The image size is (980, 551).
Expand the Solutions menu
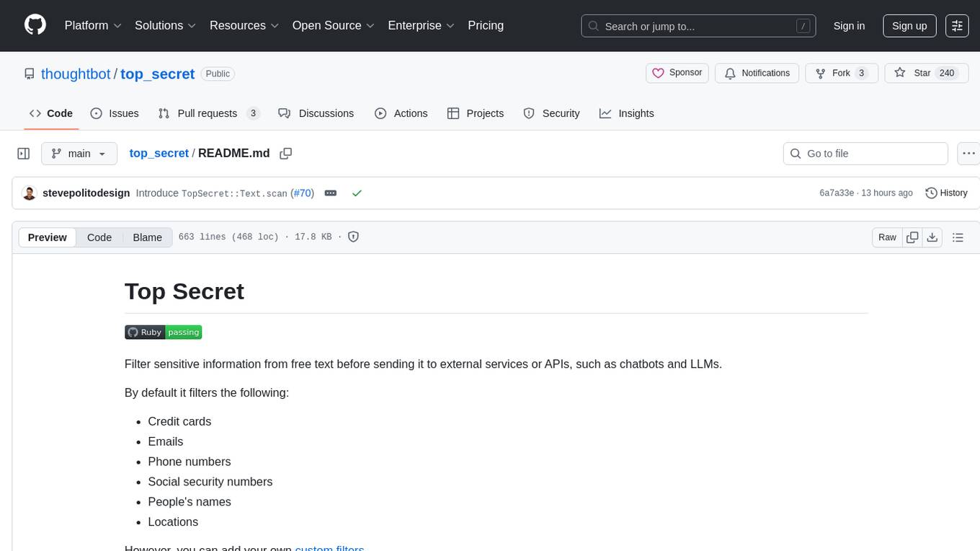pyautogui.click(x=166, y=25)
